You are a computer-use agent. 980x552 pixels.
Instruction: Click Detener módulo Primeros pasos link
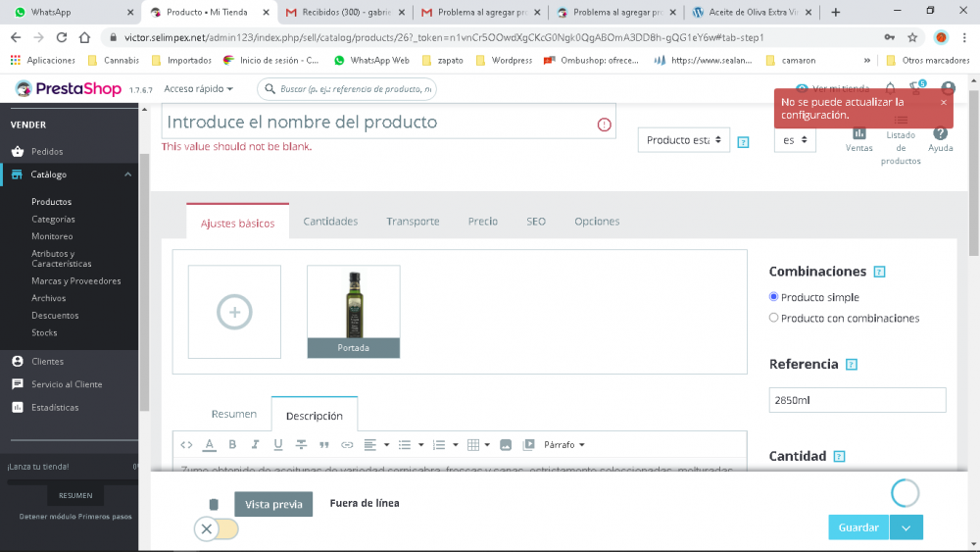[x=75, y=517]
